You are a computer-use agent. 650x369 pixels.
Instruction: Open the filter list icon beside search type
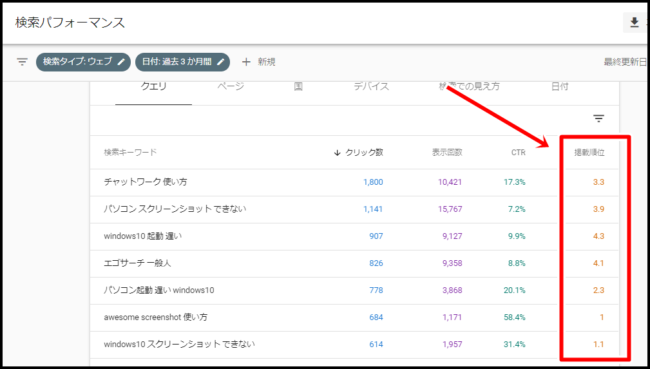point(22,62)
